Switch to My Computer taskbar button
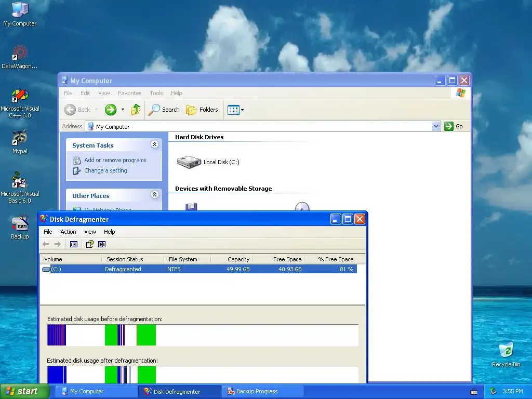 point(95,392)
